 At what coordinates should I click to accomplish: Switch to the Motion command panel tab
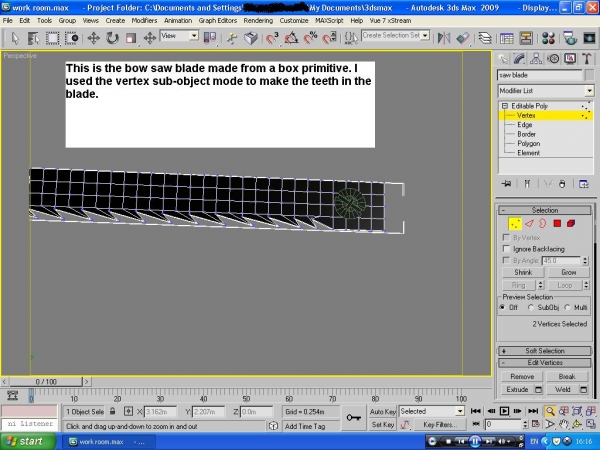click(x=553, y=59)
